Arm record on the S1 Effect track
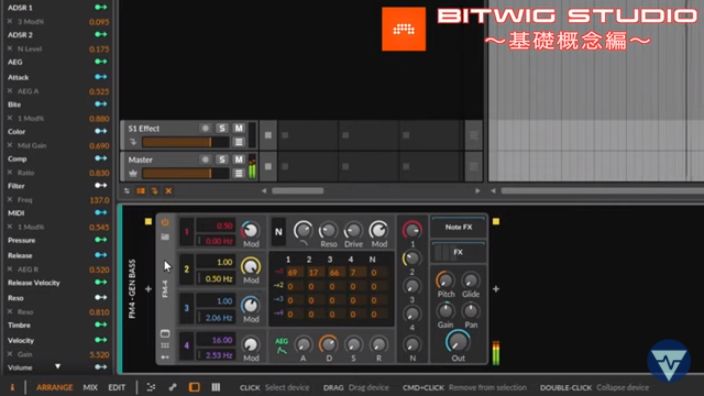Viewport: 704px width, 396px height. click(205, 128)
